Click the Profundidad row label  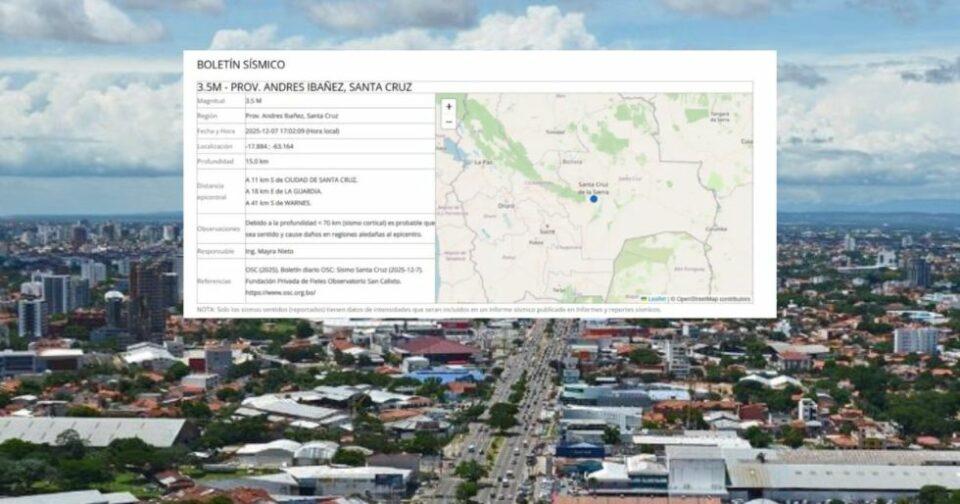(x=215, y=162)
